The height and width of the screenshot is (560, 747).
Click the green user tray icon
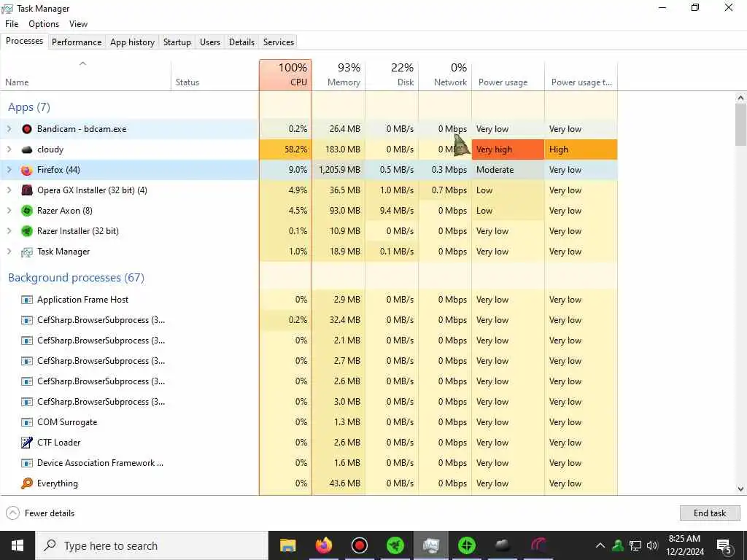click(x=618, y=545)
